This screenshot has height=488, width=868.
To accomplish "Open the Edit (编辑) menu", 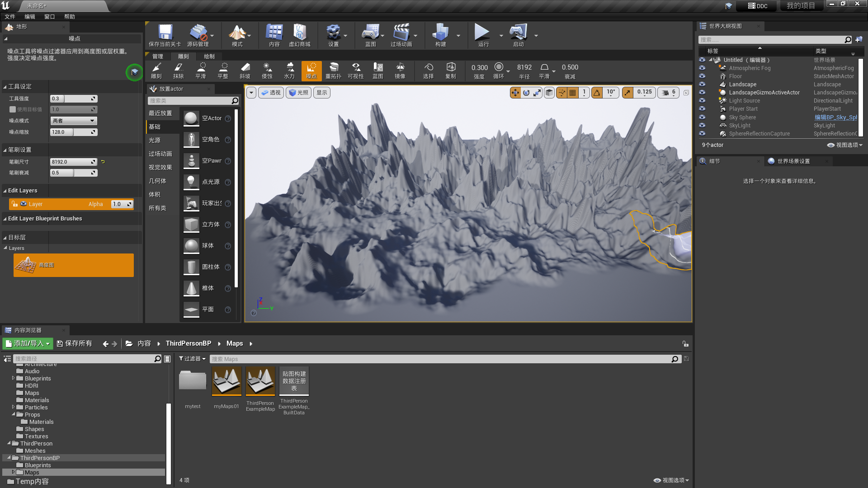I will (30, 17).
